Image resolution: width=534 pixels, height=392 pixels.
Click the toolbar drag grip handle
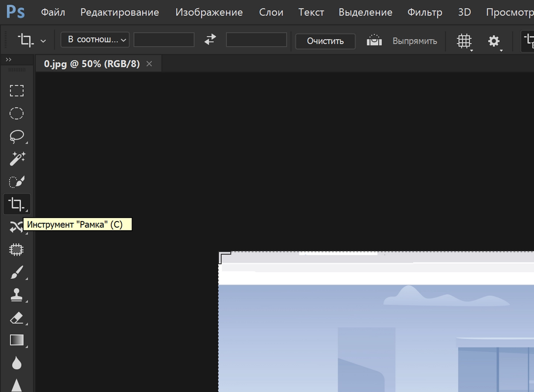17,70
